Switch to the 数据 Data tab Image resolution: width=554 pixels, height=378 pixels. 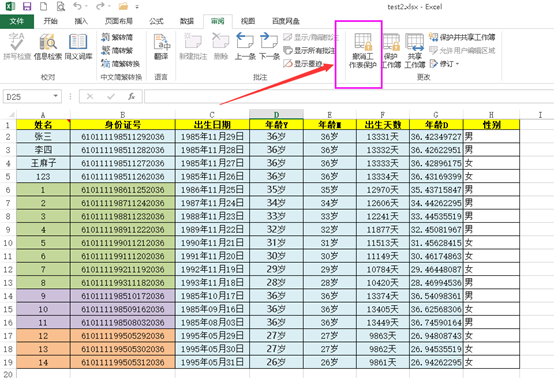[x=187, y=21]
